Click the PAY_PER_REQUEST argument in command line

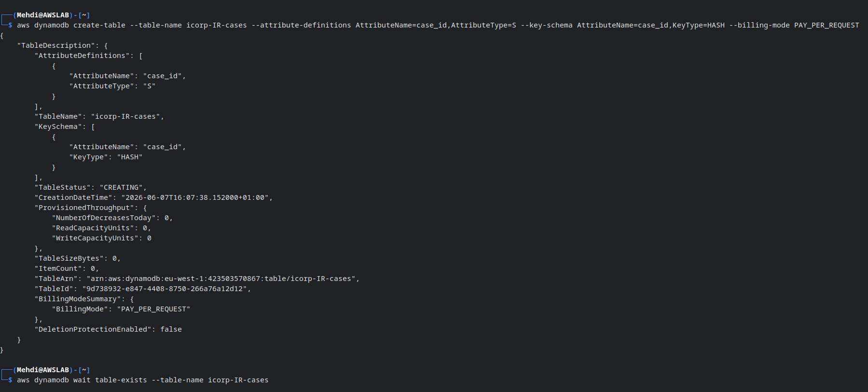click(827, 25)
